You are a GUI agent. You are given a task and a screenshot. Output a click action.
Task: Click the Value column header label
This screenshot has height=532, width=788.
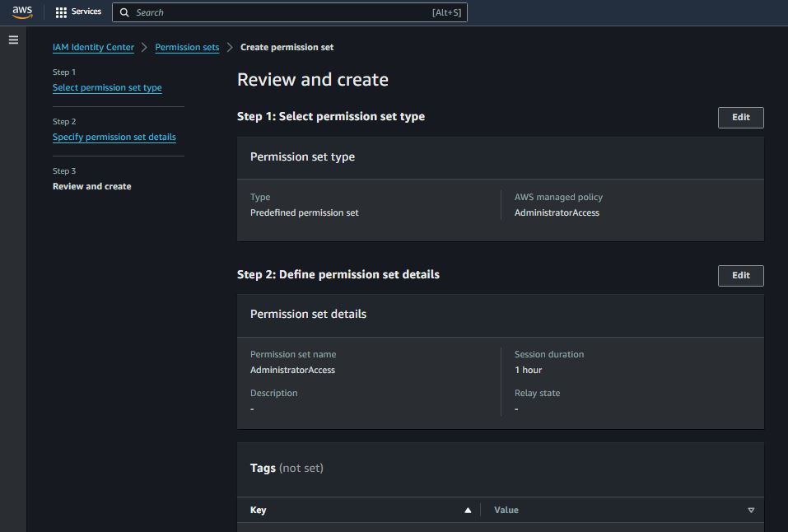[x=506, y=511]
